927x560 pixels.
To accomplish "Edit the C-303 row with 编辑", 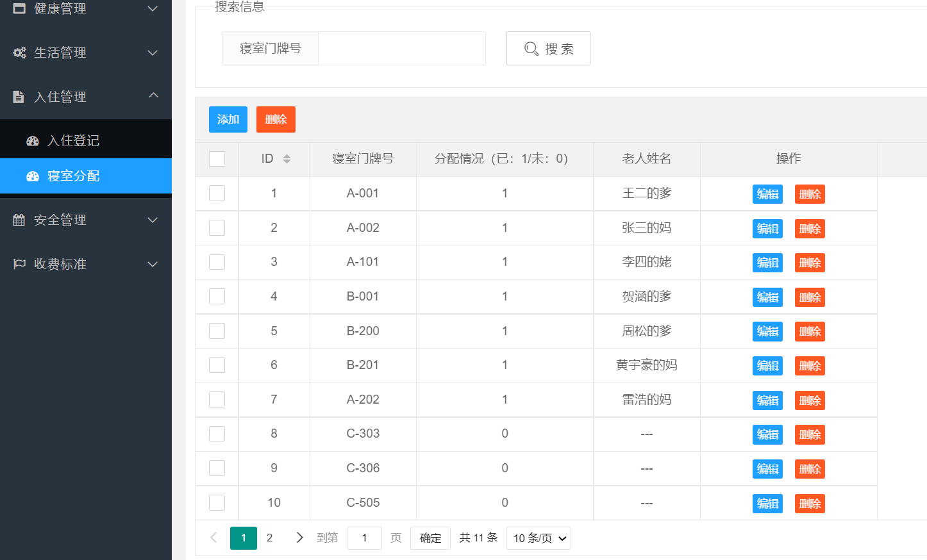I will click(x=767, y=434).
